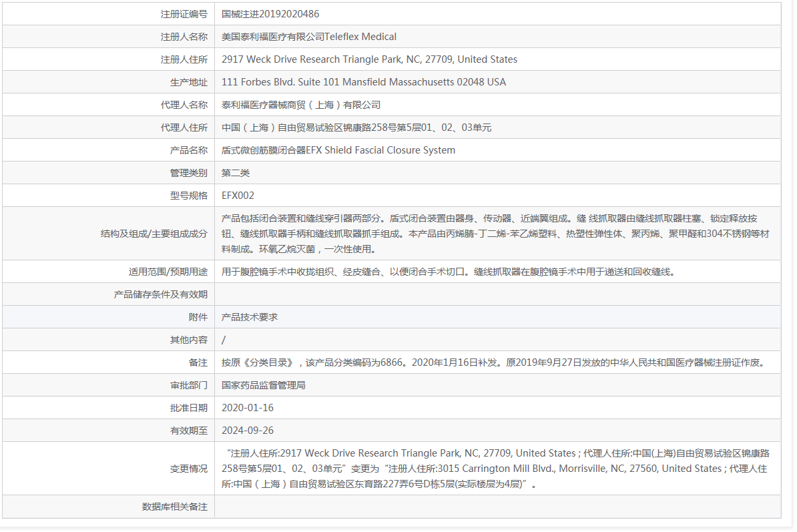Open the 产品技术要求 attachment
The image size is (797, 532).
tap(250, 317)
